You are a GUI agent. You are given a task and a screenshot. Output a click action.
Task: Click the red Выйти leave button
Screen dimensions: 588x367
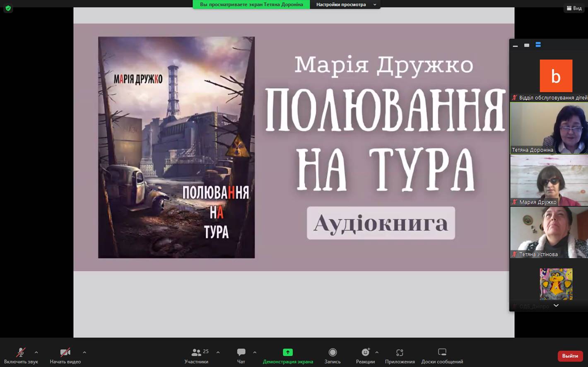(x=570, y=356)
